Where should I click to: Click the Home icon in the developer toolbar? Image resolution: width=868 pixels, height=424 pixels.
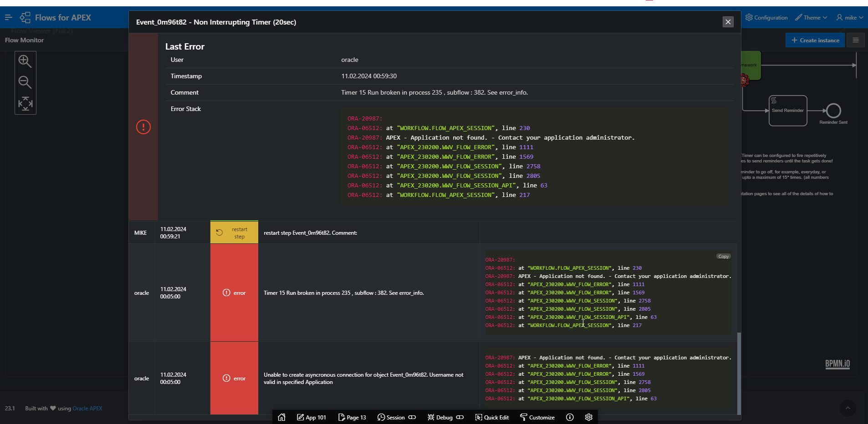[x=281, y=417]
